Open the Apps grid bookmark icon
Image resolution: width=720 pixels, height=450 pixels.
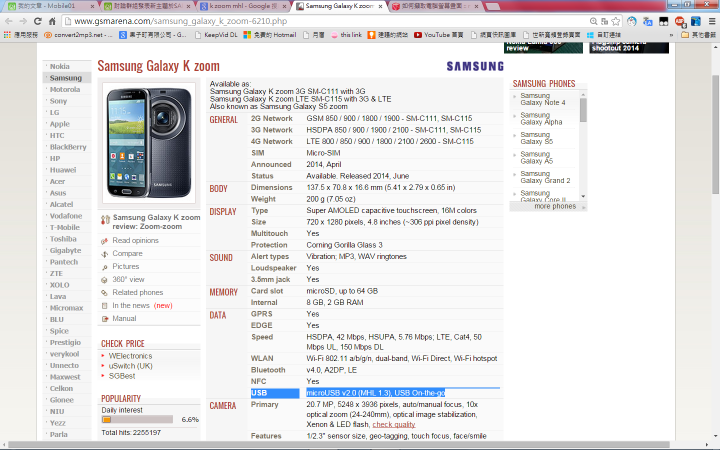[7, 35]
